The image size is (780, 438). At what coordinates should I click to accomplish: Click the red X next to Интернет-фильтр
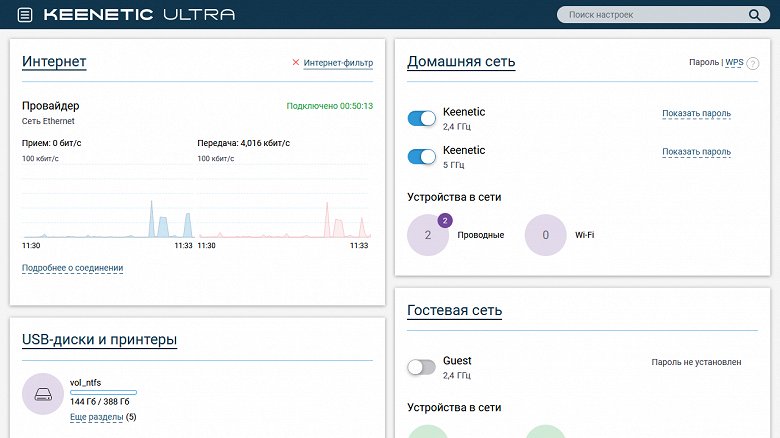click(295, 62)
